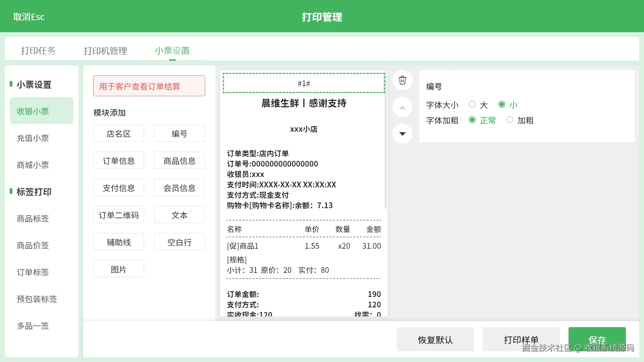Choose normal font weight option

pyautogui.click(x=472, y=120)
